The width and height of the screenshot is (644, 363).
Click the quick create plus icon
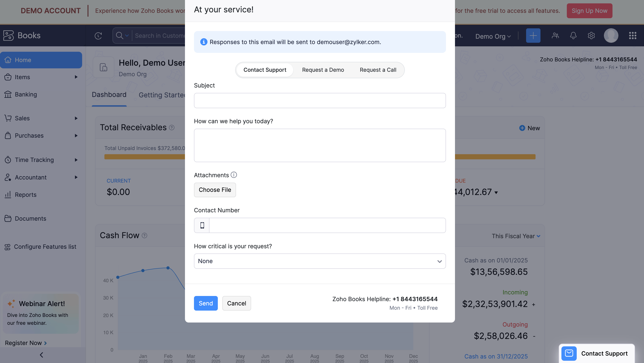tap(533, 36)
